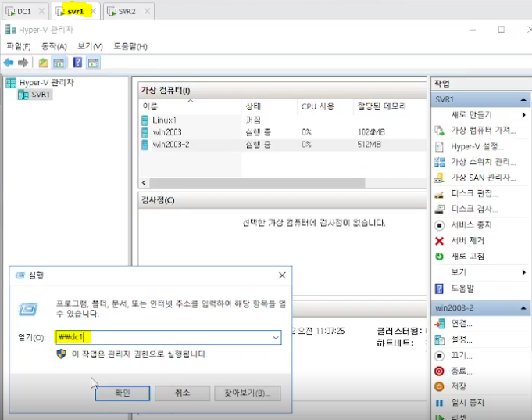Image resolution: width=532 pixels, height=420 pixels.
Task: Maximize the Hyper-V 관리자 window
Action: click(501, 30)
